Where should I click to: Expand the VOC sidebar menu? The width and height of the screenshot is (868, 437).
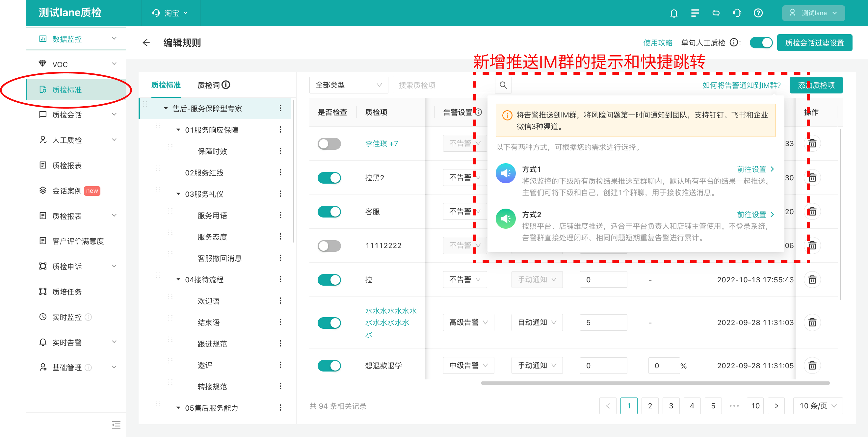click(x=76, y=64)
